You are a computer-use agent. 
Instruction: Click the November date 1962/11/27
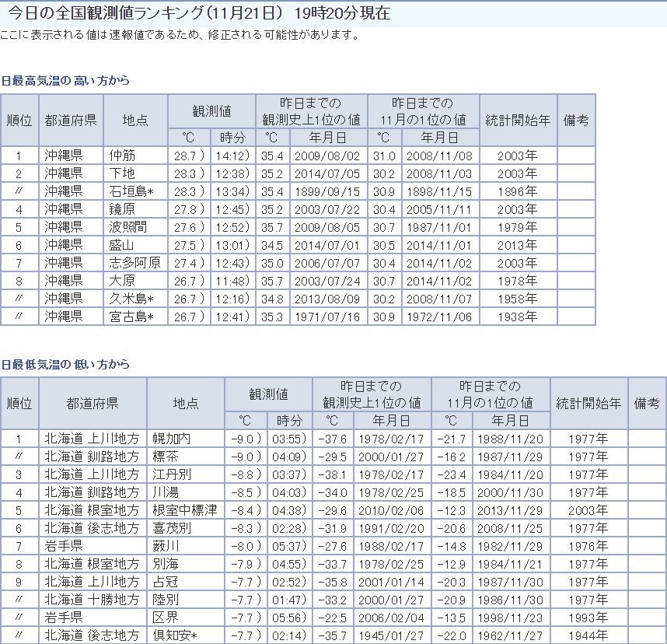[510, 635]
